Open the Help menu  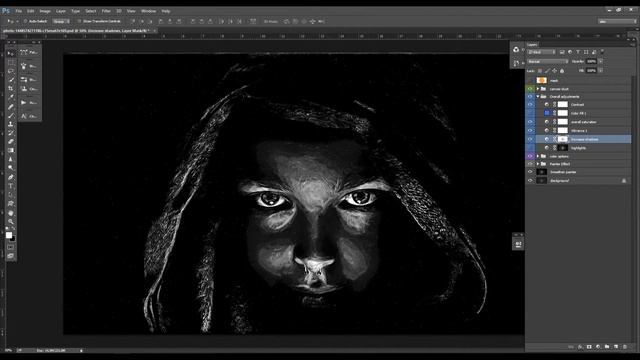coord(166,11)
